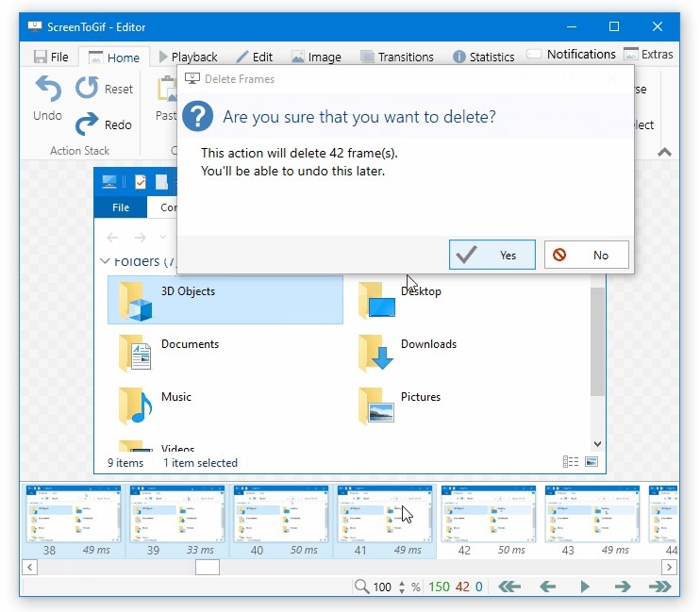Switch to the Image tab
700x612 pixels.
tap(316, 58)
